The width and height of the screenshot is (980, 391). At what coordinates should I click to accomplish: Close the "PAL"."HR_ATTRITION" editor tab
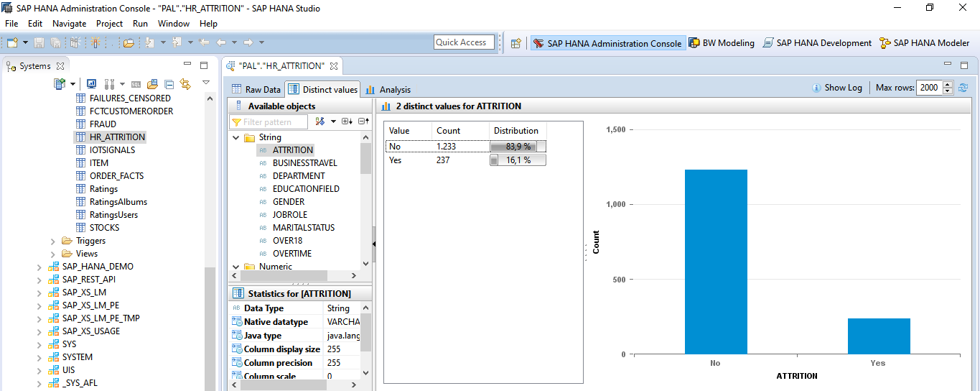(x=333, y=66)
